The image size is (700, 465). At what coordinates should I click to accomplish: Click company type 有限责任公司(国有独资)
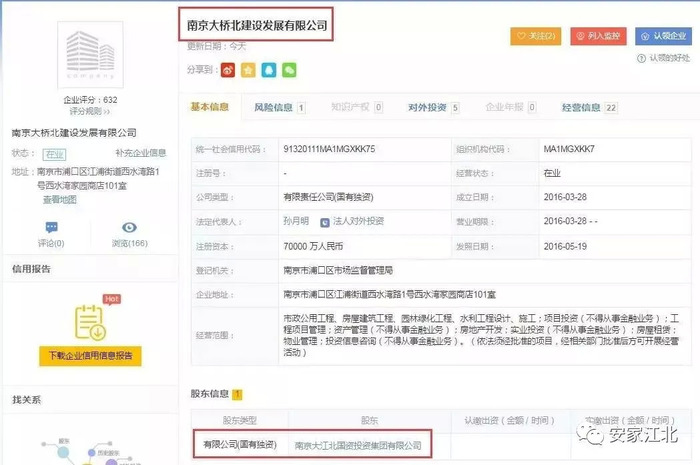328,197
